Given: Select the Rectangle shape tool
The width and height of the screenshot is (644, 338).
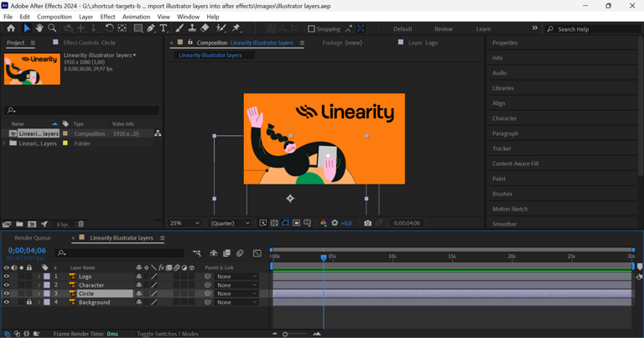Looking at the screenshot, I should click(138, 29).
